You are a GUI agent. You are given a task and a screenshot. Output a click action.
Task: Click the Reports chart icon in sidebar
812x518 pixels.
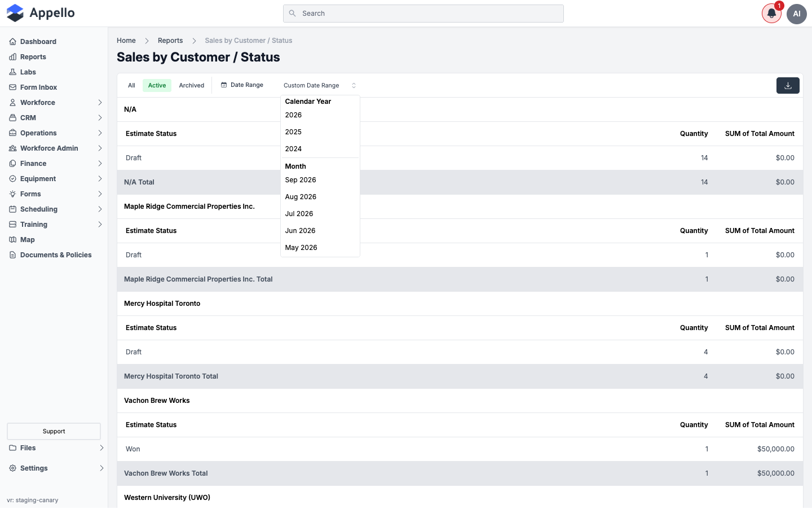[12, 57]
